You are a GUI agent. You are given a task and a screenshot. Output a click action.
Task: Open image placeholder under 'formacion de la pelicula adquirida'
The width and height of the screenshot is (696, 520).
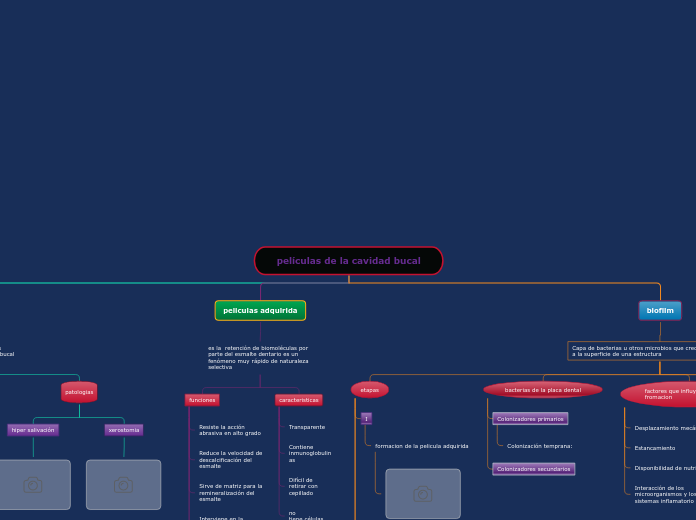tap(423, 493)
